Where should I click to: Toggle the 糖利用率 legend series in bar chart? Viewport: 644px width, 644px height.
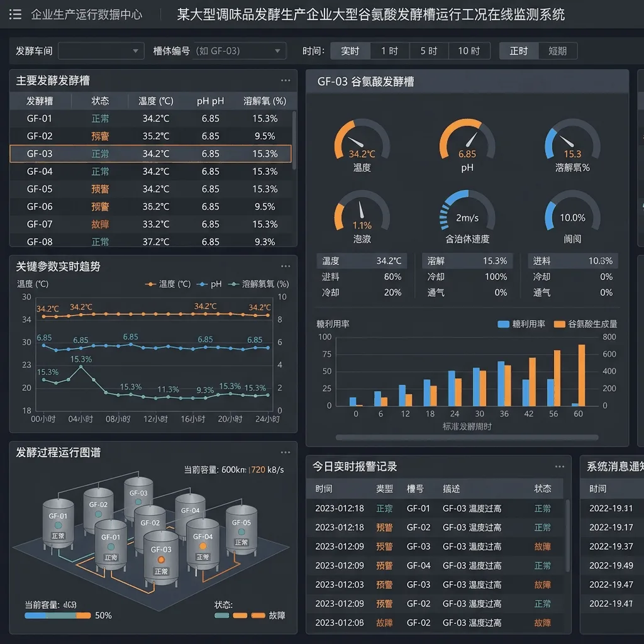521,324
